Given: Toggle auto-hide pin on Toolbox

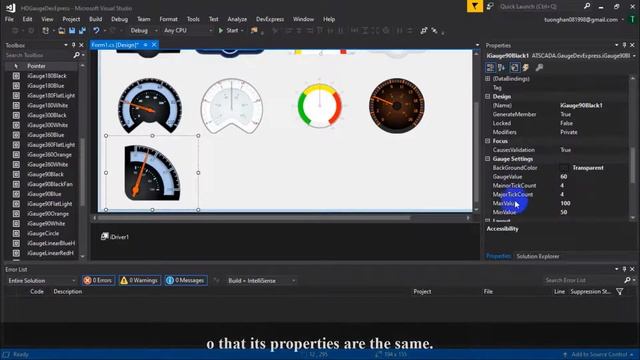Looking at the screenshot, I should click(x=73, y=45).
